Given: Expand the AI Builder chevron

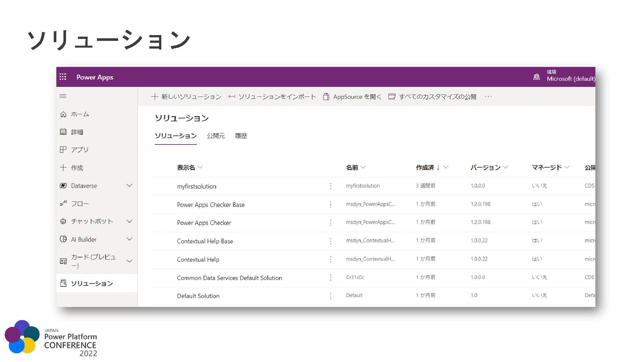Looking at the screenshot, I should point(129,239).
